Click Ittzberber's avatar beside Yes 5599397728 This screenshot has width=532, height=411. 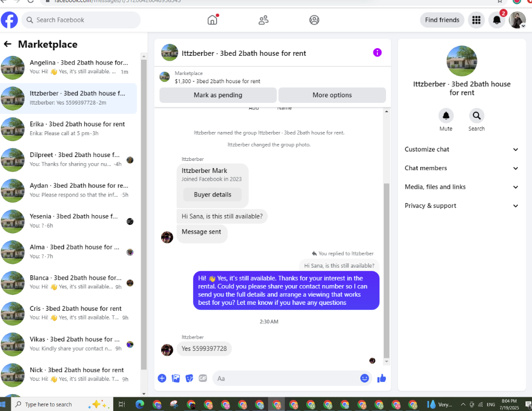point(167,350)
